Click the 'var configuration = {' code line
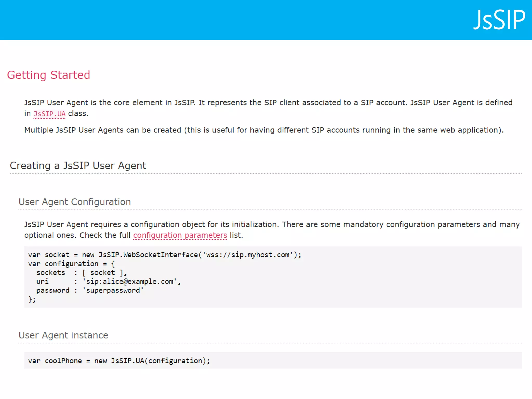The width and height of the screenshot is (532, 399). (71, 264)
